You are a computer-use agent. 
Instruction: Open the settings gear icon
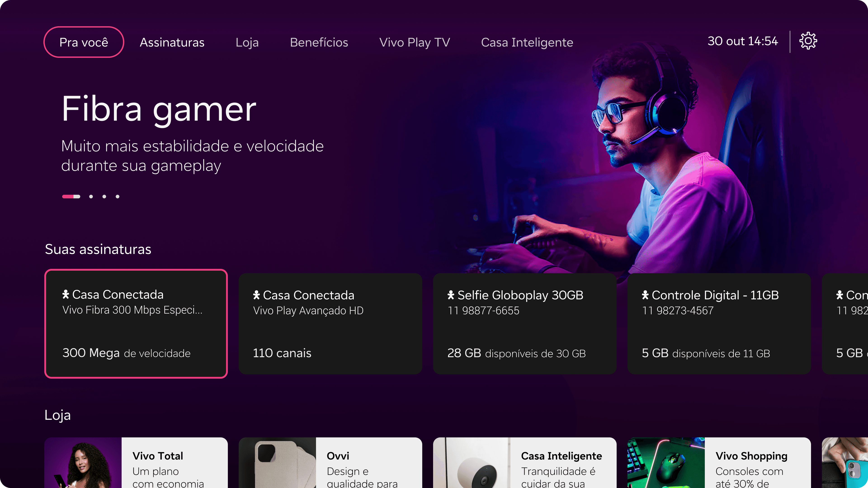(808, 41)
